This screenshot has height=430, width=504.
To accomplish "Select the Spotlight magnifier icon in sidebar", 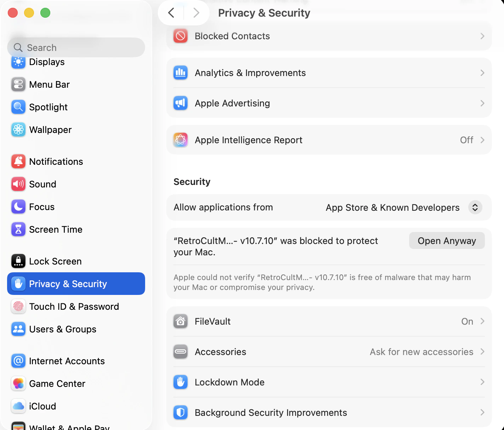I will click(x=18, y=107).
